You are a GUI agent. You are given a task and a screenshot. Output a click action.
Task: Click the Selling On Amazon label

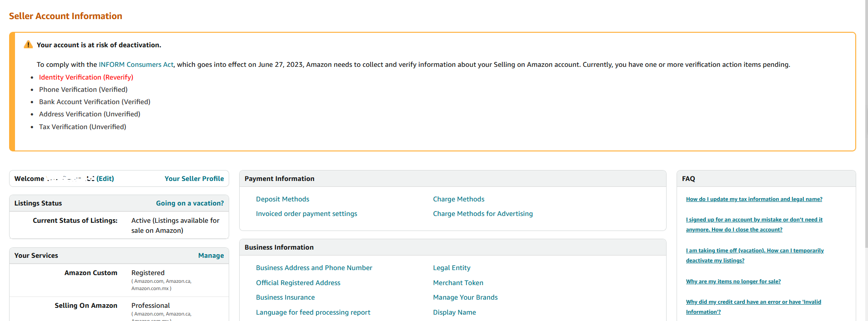coord(86,306)
